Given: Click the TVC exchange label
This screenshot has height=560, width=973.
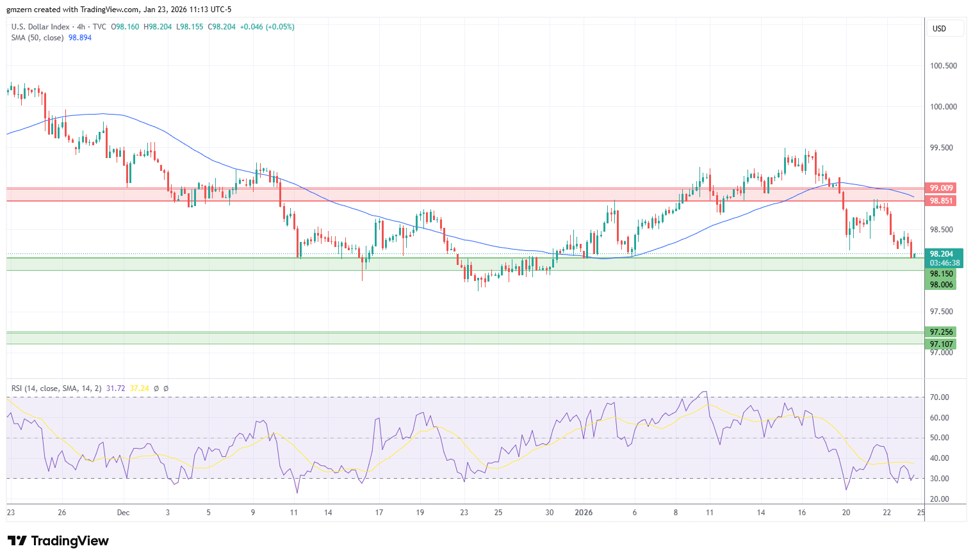Looking at the screenshot, I should point(99,27).
